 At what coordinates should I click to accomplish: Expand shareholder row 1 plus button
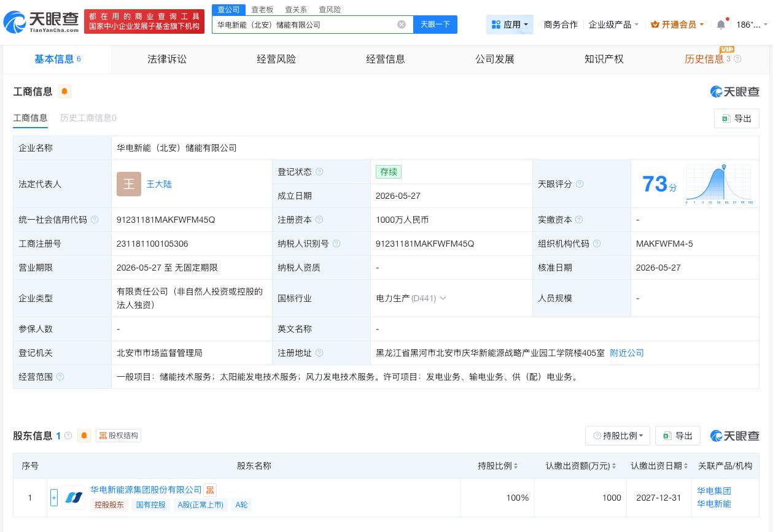coord(54,498)
